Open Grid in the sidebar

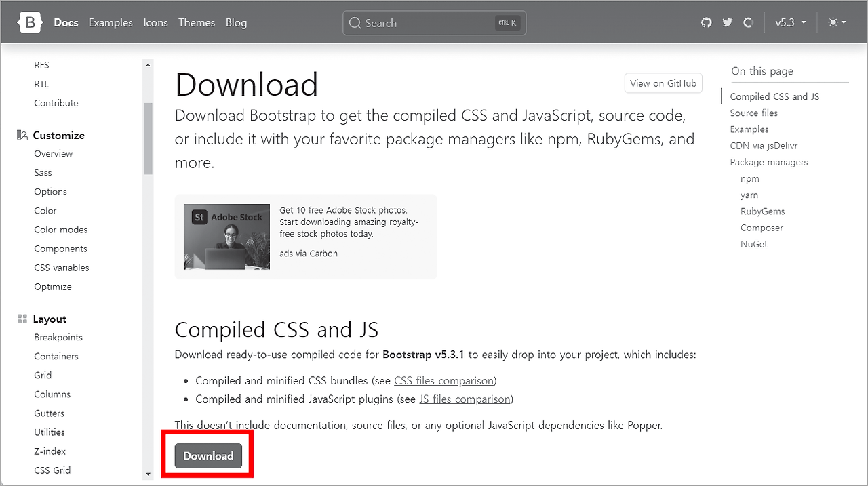click(43, 376)
